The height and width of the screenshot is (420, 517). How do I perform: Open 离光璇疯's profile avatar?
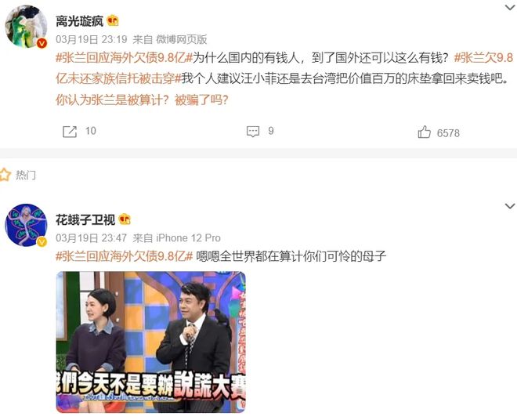click(x=26, y=27)
